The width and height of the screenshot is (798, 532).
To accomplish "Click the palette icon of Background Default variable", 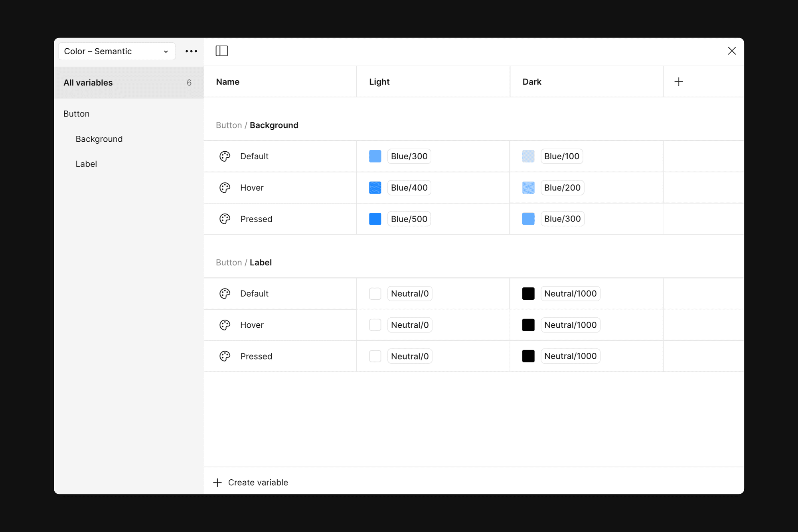I will point(225,156).
